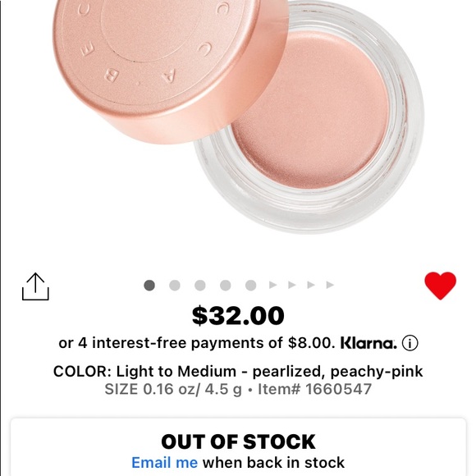Select the first image pagination dot
This screenshot has width=476, height=476.
tap(149, 286)
